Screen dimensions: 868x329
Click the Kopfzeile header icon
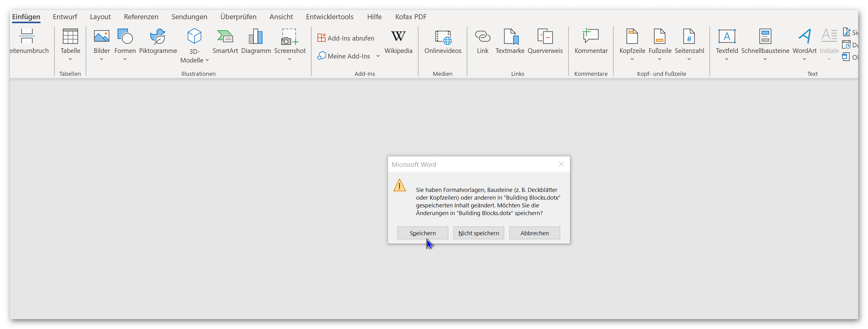pyautogui.click(x=632, y=36)
